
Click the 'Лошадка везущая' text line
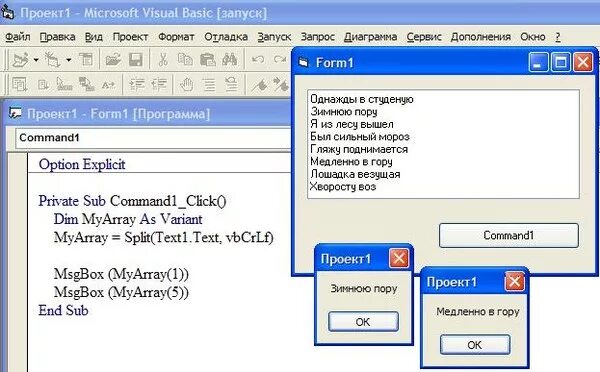click(x=355, y=174)
